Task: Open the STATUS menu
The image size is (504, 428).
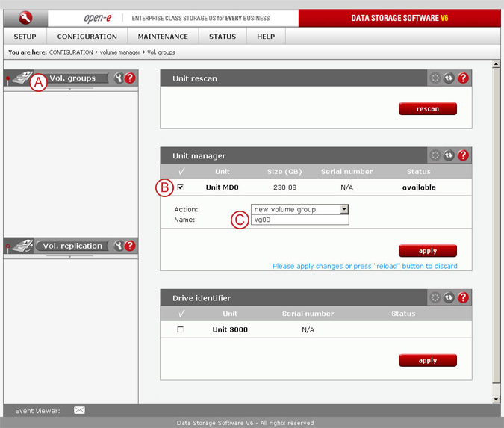Action: click(223, 37)
